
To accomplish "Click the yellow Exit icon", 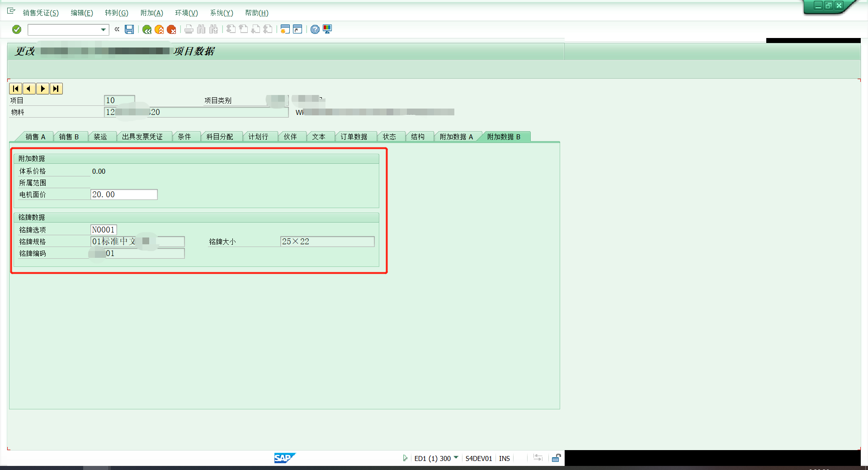I will tap(159, 29).
